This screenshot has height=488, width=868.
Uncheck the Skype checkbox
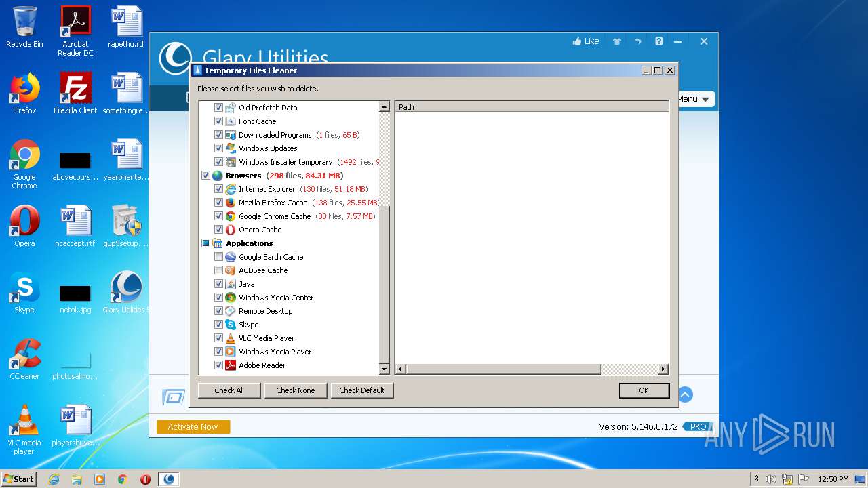click(218, 325)
